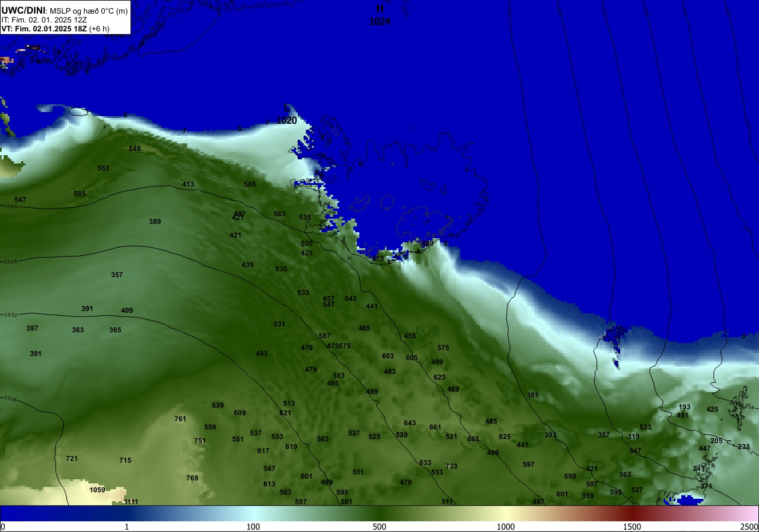Click the height value 643

pos(410,423)
